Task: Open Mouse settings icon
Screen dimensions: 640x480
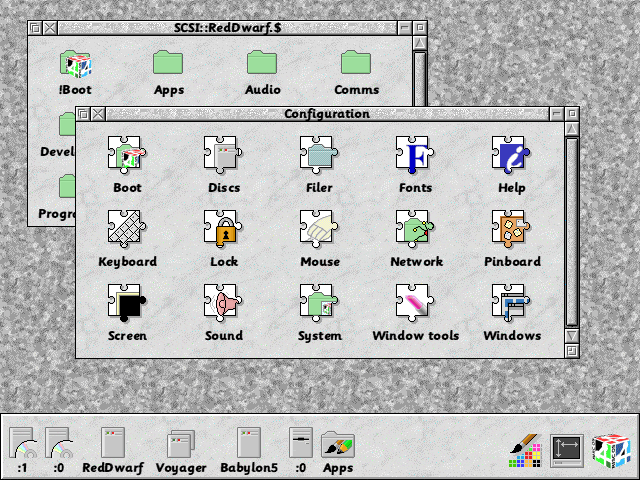Action: [x=319, y=229]
